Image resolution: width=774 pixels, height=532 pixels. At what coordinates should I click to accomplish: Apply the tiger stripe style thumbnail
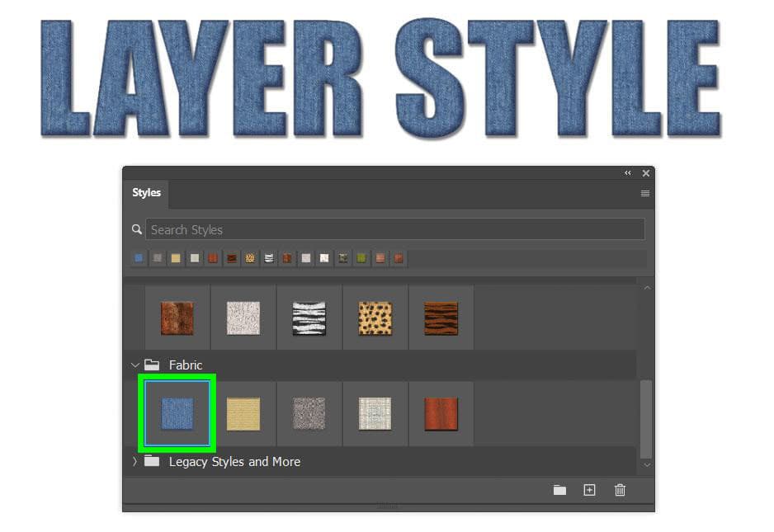click(441, 318)
